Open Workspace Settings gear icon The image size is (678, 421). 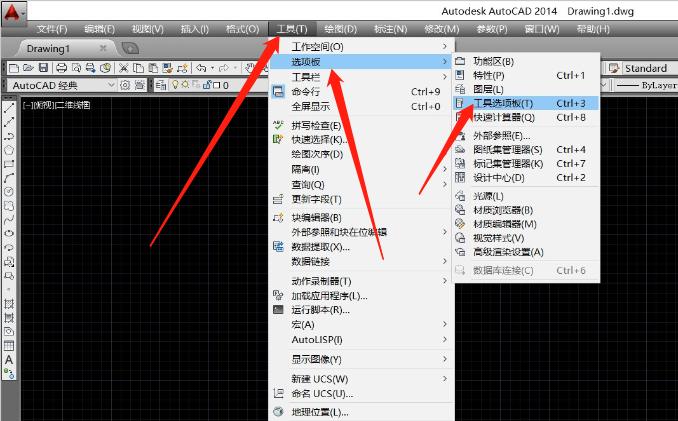[x=125, y=85]
